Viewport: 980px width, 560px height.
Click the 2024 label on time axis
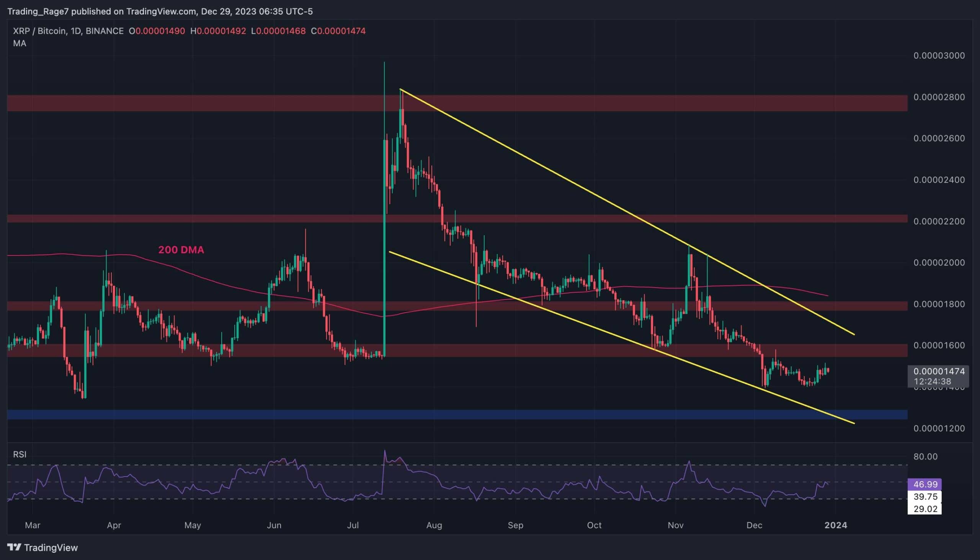tap(835, 525)
